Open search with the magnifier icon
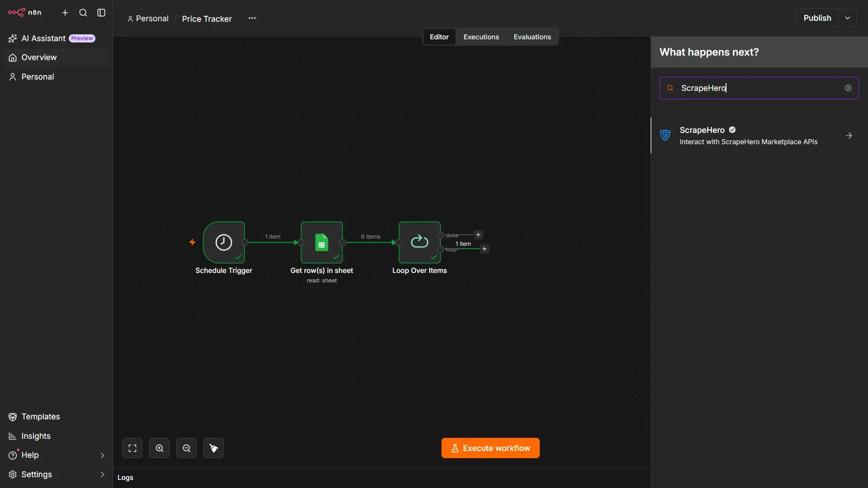The image size is (868, 488). pyautogui.click(x=83, y=13)
